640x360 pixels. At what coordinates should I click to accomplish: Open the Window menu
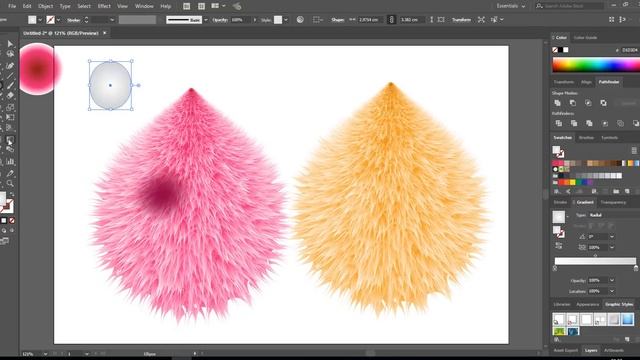click(144, 6)
